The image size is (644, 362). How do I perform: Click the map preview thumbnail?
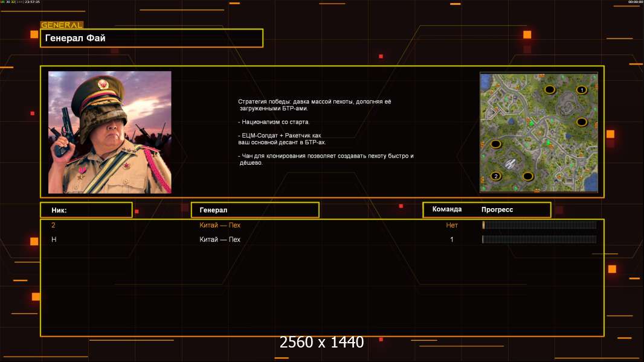539,132
